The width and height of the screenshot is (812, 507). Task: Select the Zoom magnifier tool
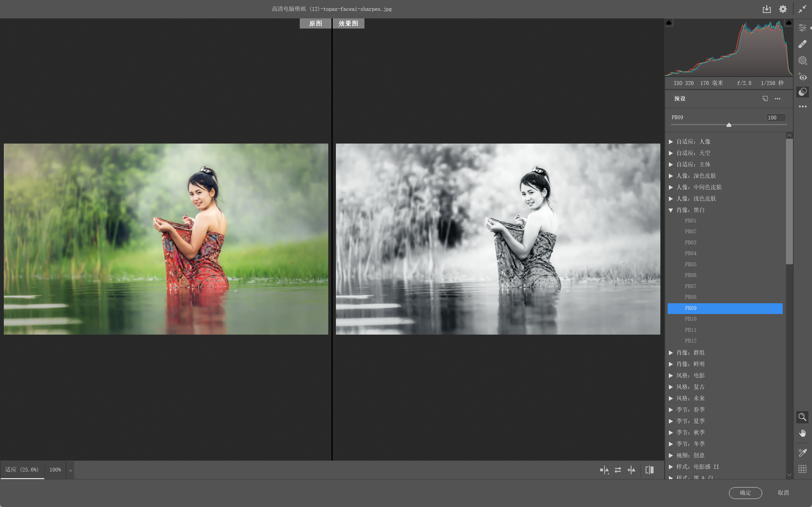(x=802, y=417)
